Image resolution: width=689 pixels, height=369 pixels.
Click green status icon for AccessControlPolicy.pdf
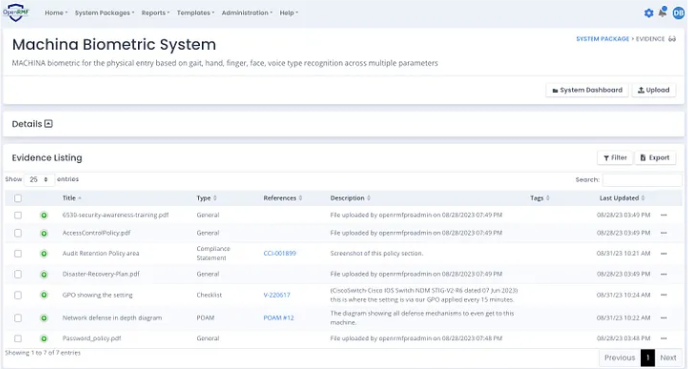coord(44,233)
